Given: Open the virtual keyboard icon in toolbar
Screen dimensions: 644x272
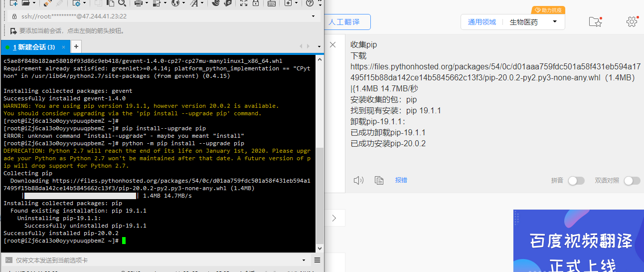Looking at the screenshot, I should pyautogui.click(x=272, y=3).
